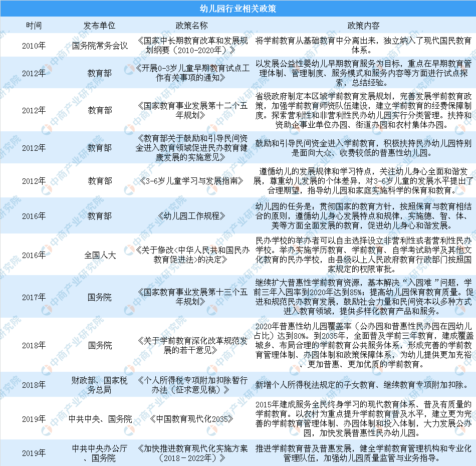The height and width of the screenshot is (466, 476).
Task: Click content starting 省级政府制定本区域学前教育
Action: click(x=363, y=110)
